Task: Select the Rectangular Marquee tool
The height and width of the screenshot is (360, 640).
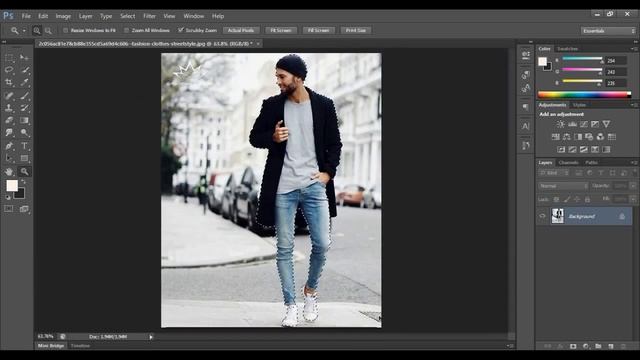Action: [9, 58]
